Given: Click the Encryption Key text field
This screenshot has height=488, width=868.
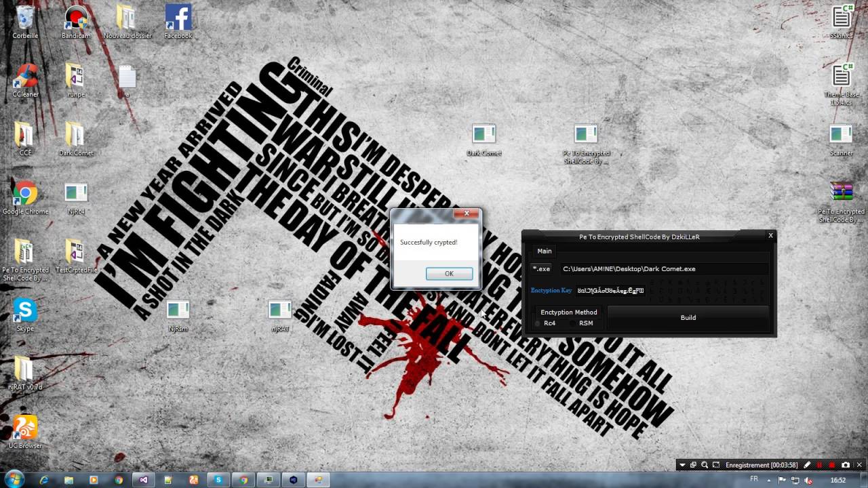Looking at the screenshot, I should click(610, 291).
